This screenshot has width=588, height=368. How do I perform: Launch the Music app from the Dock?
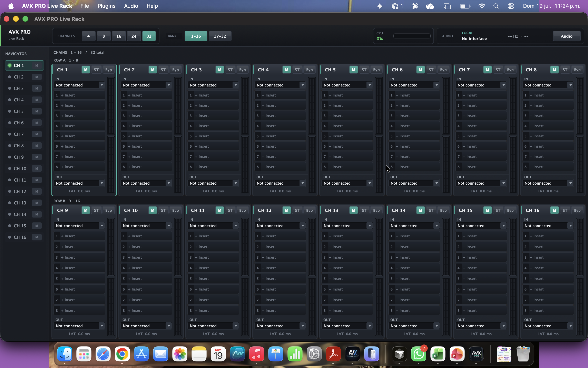point(257,354)
